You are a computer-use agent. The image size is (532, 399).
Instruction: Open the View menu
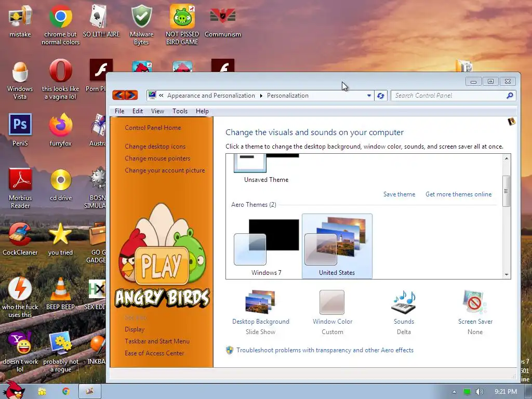pos(157,111)
